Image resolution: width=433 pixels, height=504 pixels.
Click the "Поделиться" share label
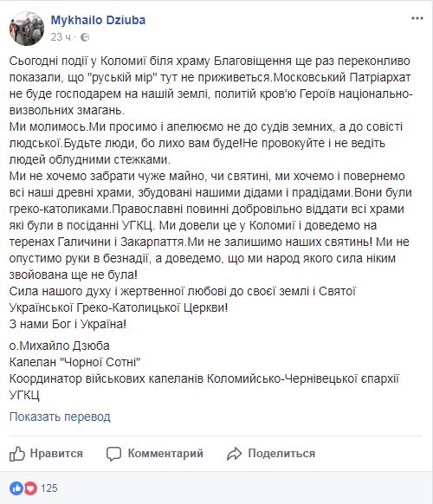[x=281, y=453]
